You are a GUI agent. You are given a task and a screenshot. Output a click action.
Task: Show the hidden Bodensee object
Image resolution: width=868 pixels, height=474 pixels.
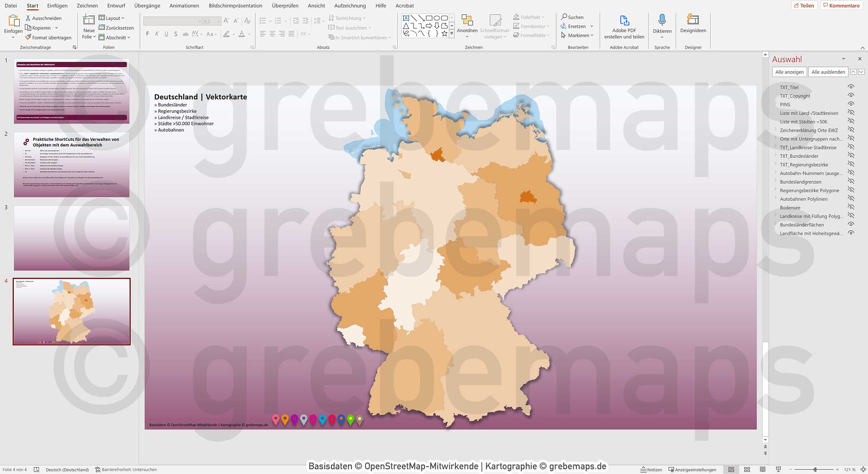pos(851,207)
